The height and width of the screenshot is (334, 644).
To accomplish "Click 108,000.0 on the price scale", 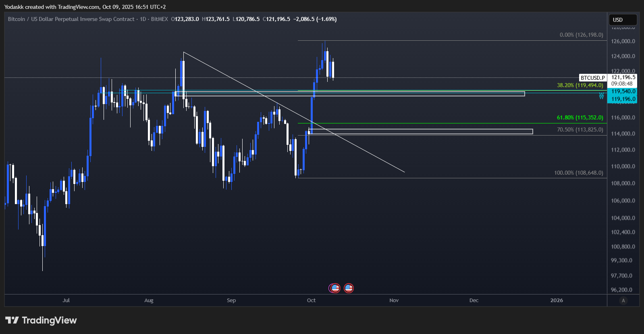I will click(623, 183).
